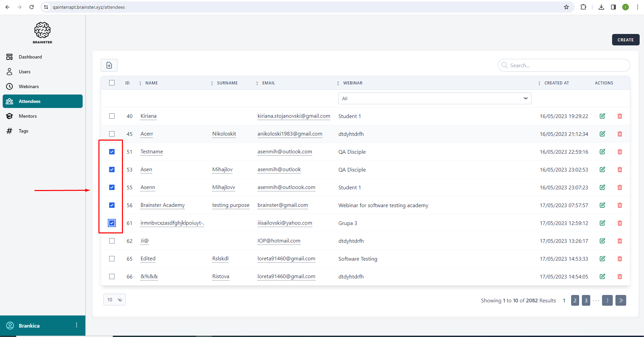644x337 pixels.
Task: Open user menu dots beside Brankica
Action: (x=77, y=325)
